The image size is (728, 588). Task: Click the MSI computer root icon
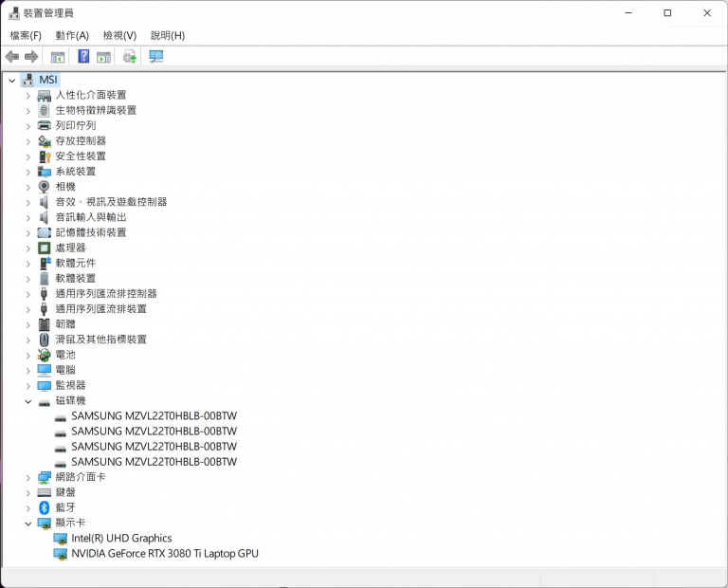(x=27, y=80)
